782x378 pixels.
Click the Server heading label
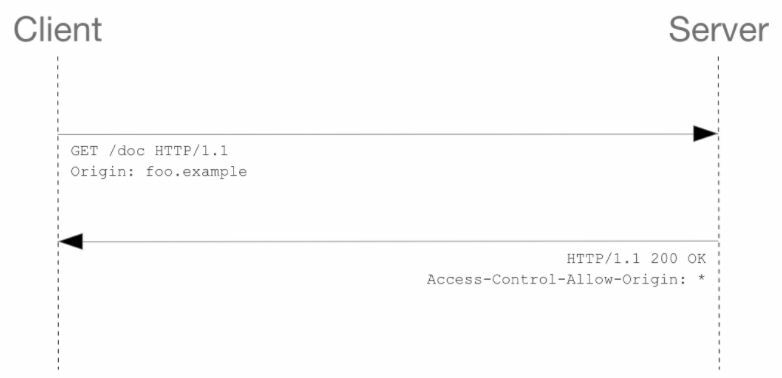click(718, 29)
